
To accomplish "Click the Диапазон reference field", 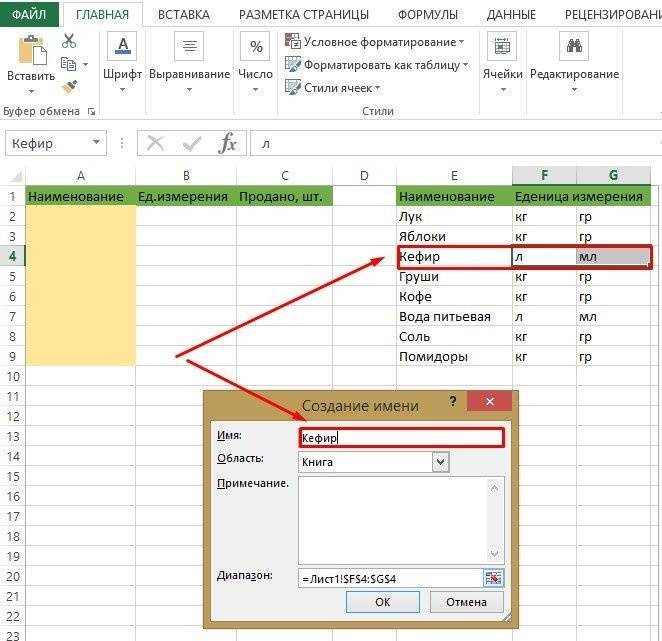I will click(391, 578).
